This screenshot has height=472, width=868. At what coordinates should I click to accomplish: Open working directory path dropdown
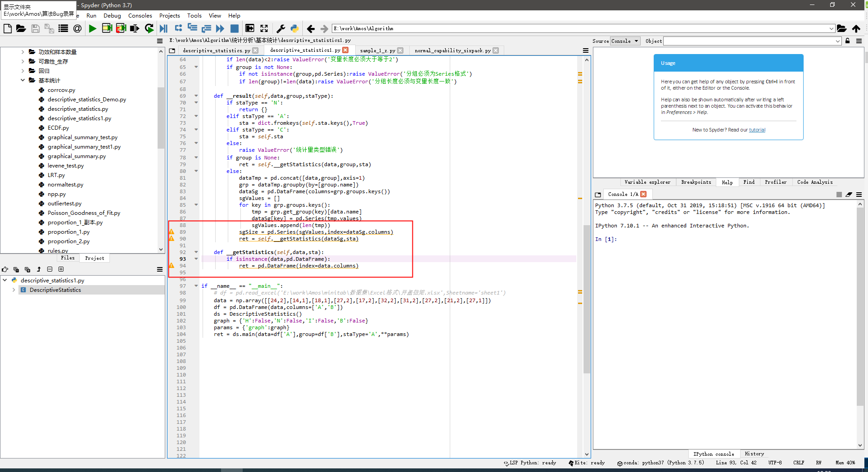[831, 28]
